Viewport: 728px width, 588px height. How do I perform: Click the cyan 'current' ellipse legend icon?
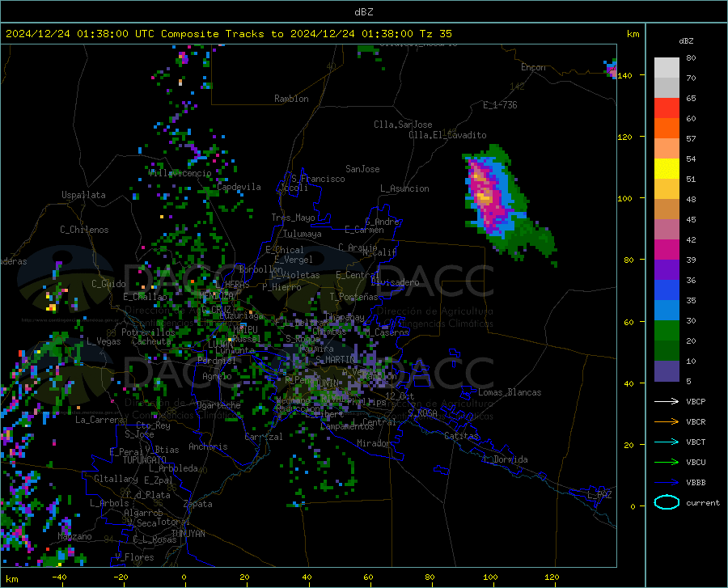(x=667, y=502)
